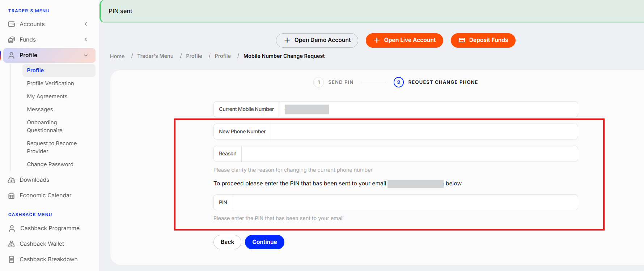Image resolution: width=644 pixels, height=271 pixels.
Task: Click the Funds coins icon
Action: [12, 40]
